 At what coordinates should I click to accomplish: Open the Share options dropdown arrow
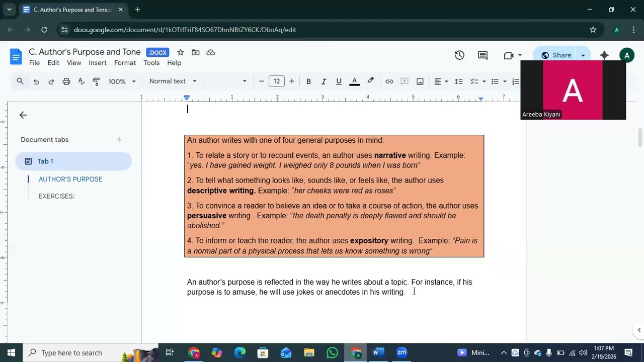coord(583,55)
